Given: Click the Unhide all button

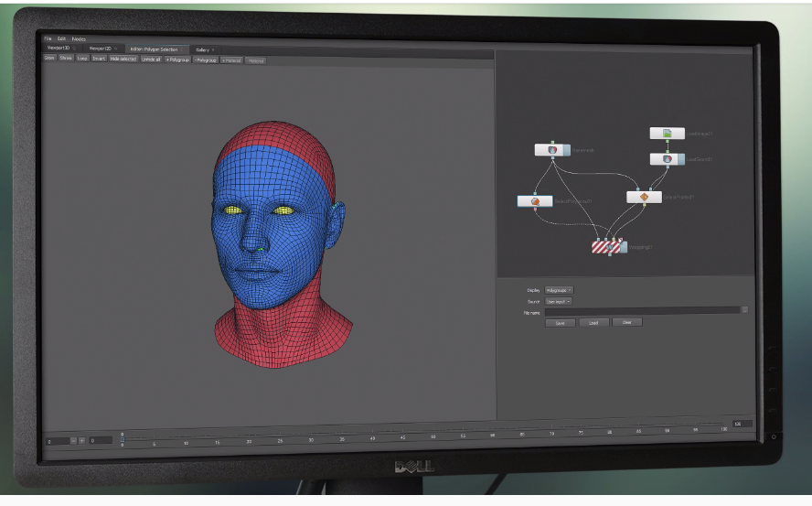Looking at the screenshot, I should [x=151, y=59].
